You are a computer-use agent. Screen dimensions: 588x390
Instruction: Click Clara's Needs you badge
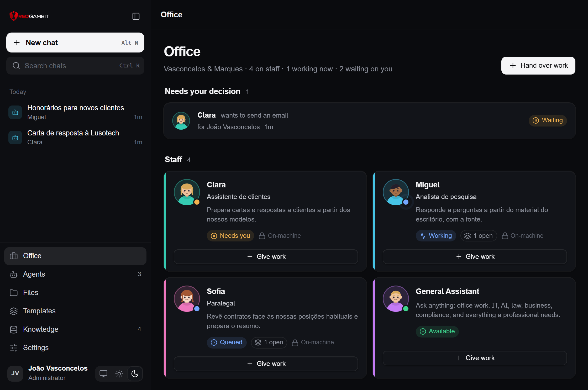pos(230,236)
